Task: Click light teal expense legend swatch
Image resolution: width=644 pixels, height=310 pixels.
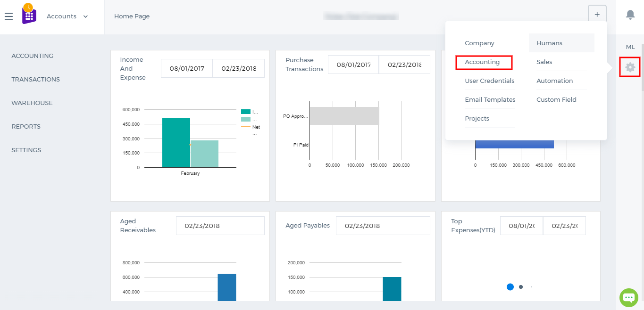Action: coord(246,119)
